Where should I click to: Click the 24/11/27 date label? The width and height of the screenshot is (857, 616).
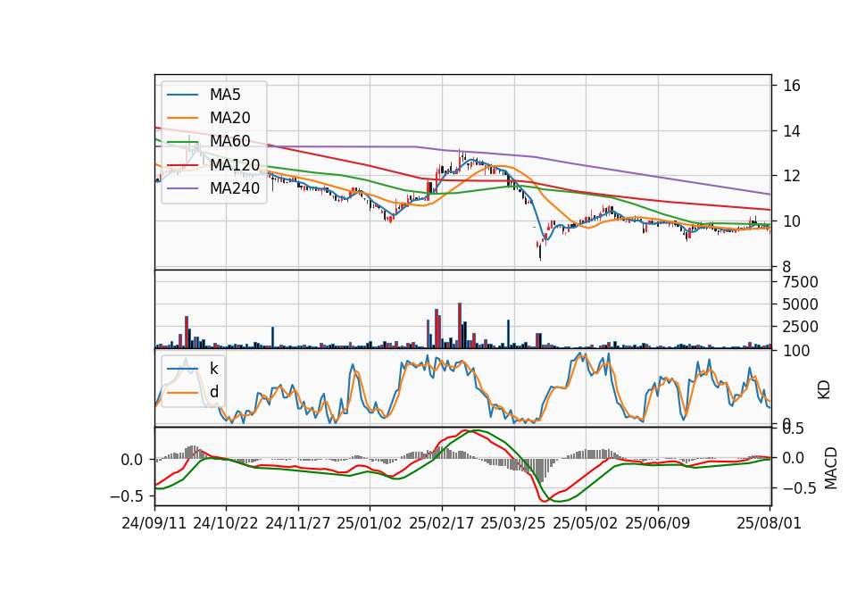pyautogui.click(x=298, y=523)
